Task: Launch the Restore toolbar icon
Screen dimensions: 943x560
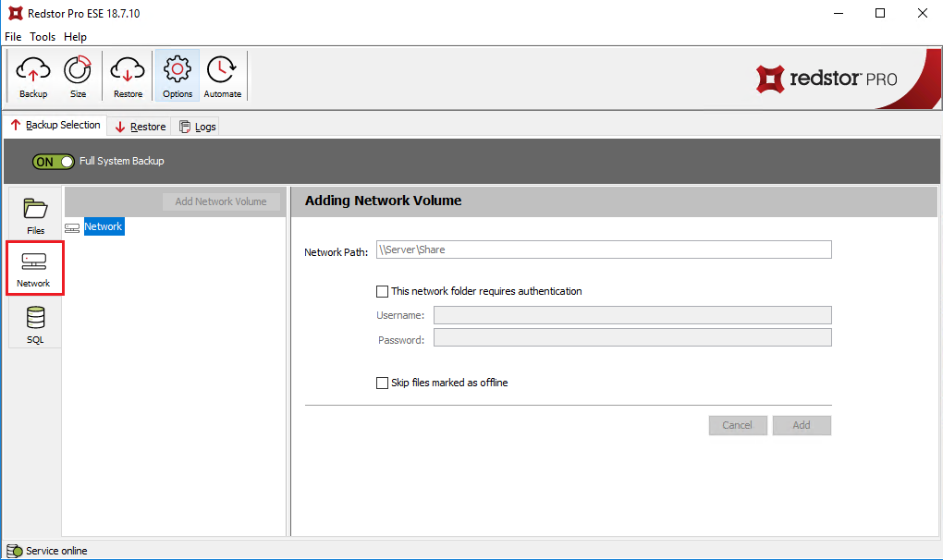Action: pos(128,76)
